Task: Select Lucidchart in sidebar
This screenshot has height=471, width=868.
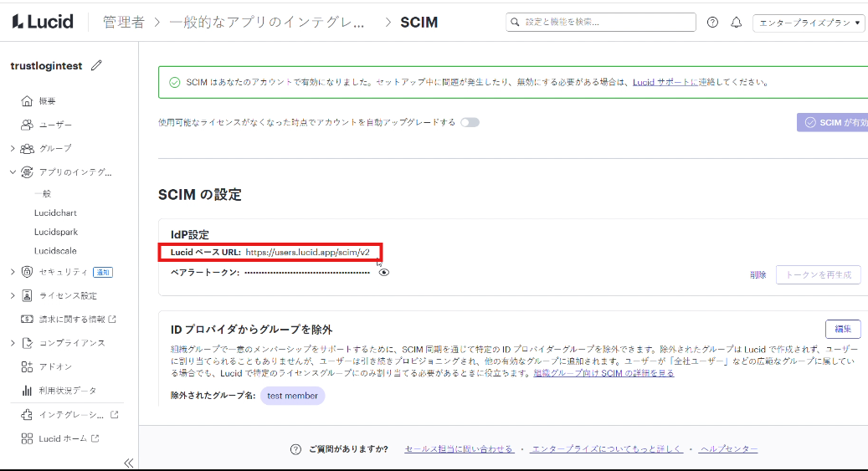Action: pos(55,212)
